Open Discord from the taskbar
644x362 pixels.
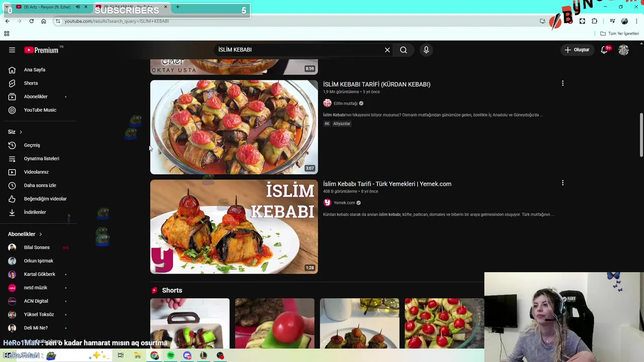(x=187, y=355)
